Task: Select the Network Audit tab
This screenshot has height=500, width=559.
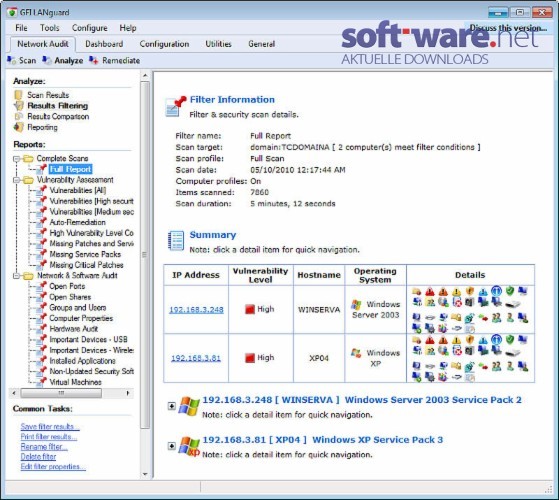Action: point(43,44)
